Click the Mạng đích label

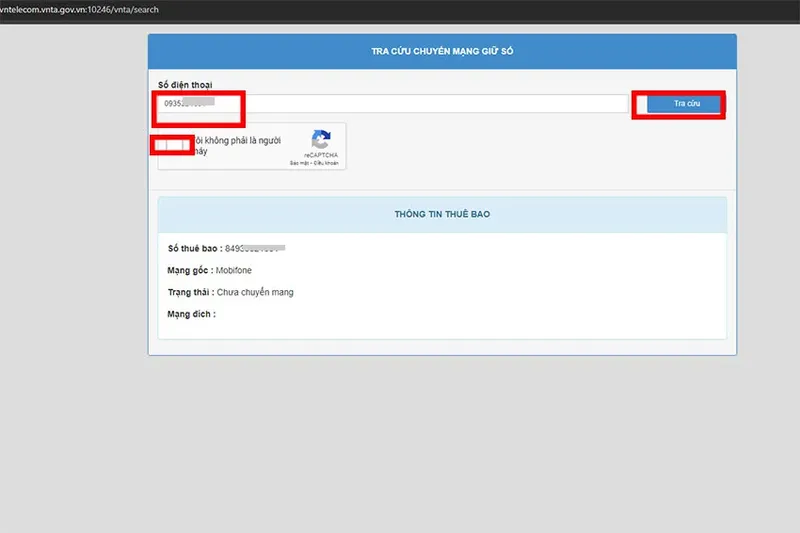point(191,314)
